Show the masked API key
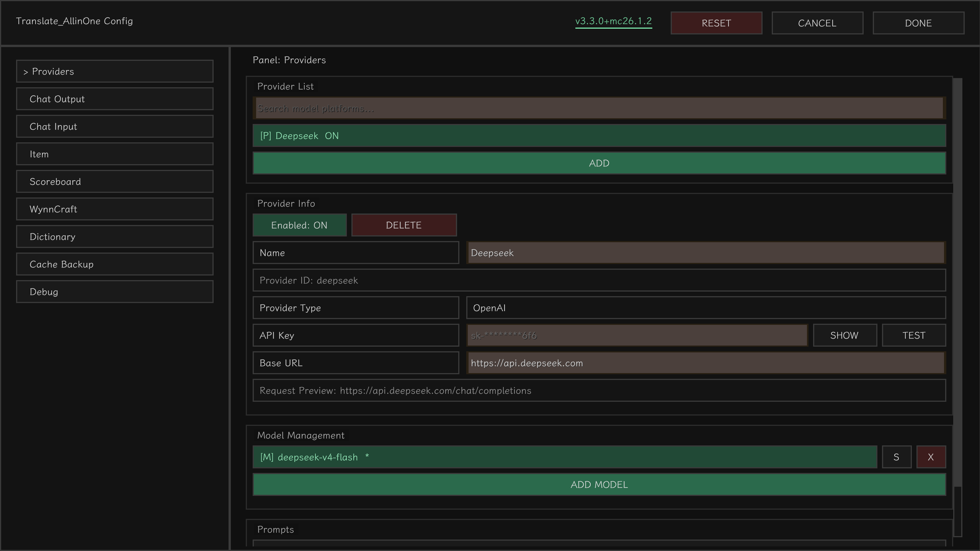 pyautogui.click(x=845, y=335)
